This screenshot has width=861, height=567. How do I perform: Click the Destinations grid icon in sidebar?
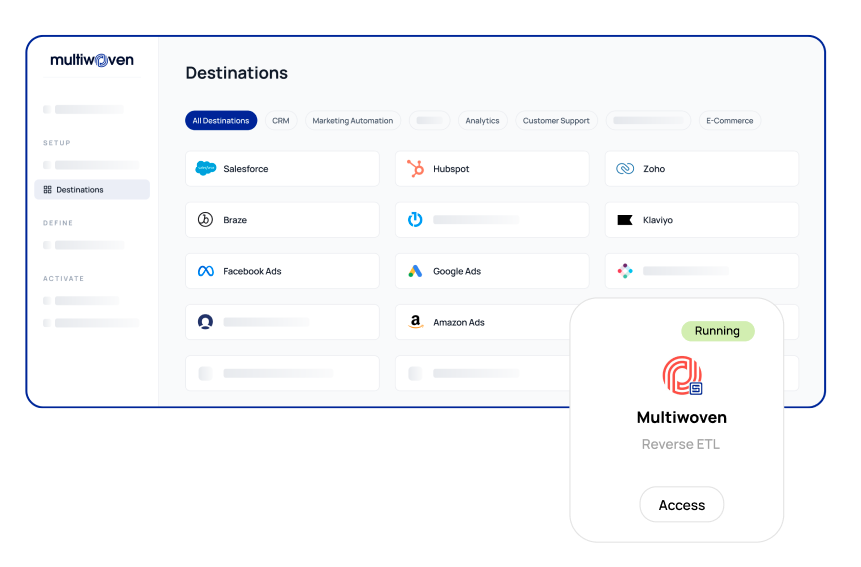click(x=48, y=189)
